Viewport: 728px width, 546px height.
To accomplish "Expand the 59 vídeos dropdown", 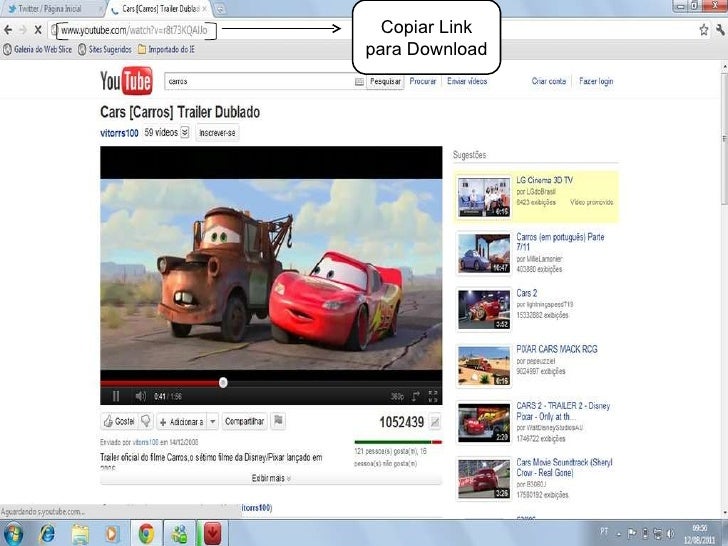I will [x=185, y=132].
